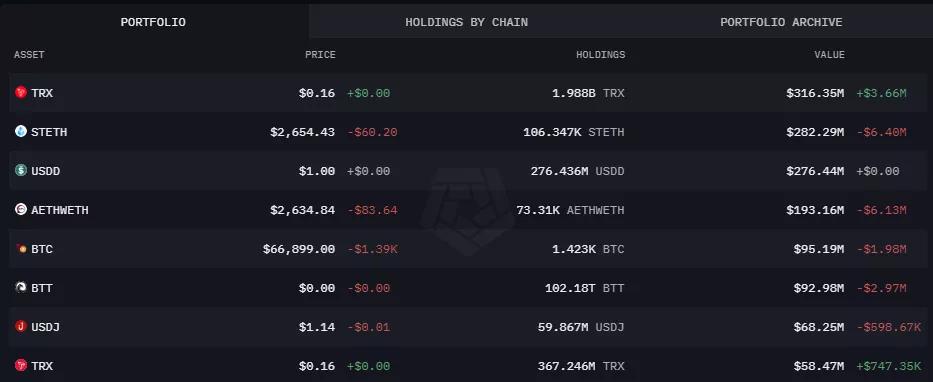Screen dimensions: 933x382
Task: Sort by the Holdings column header
Action: coord(600,55)
